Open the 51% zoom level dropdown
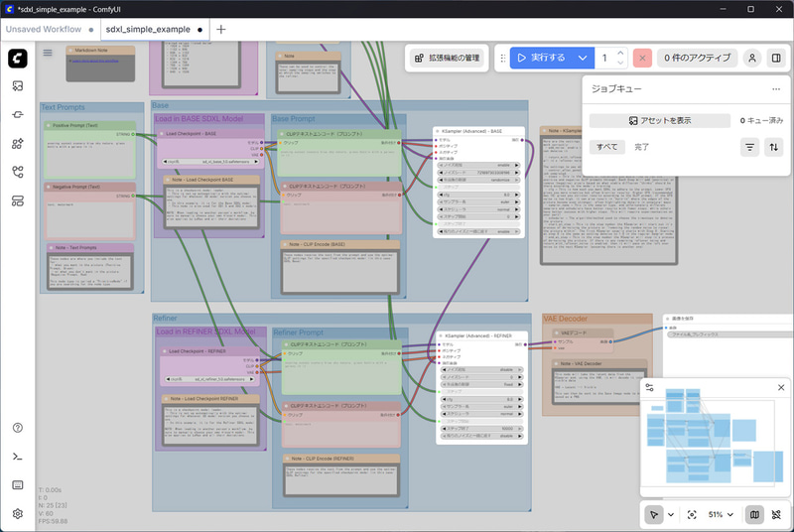 [721, 515]
